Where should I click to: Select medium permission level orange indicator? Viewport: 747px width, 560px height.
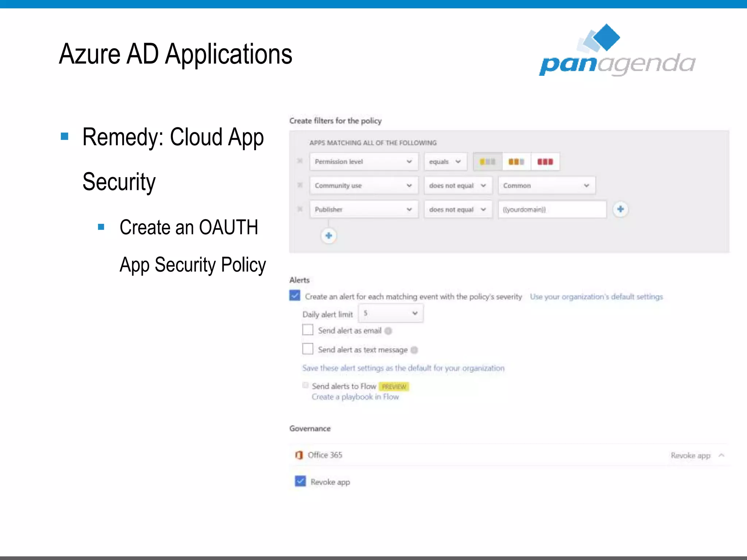coord(516,162)
